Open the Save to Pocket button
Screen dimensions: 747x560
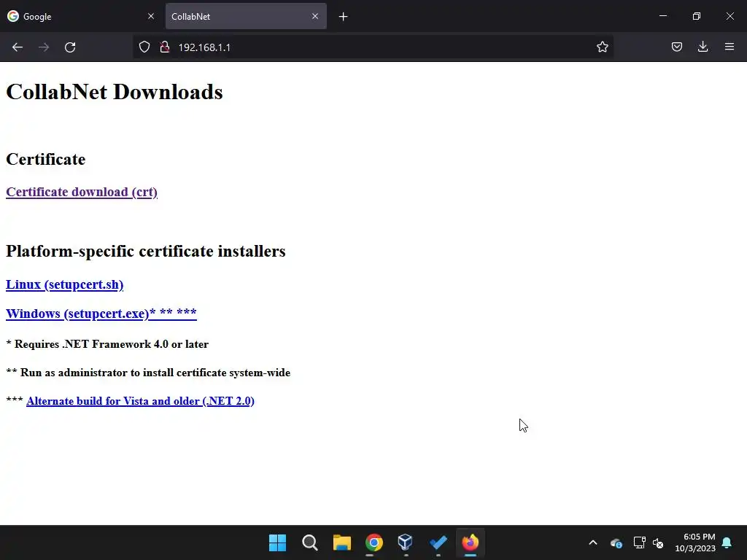(677, 47)
